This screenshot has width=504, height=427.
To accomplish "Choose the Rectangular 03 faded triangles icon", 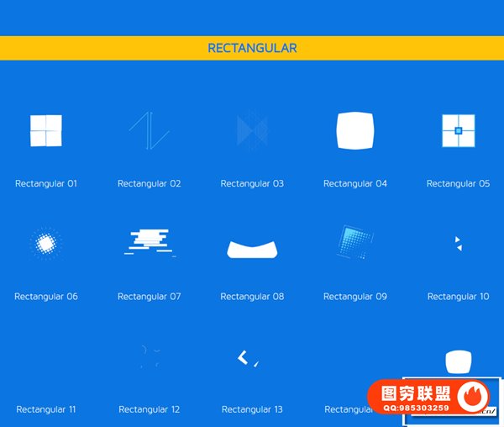I will [252, 130].
